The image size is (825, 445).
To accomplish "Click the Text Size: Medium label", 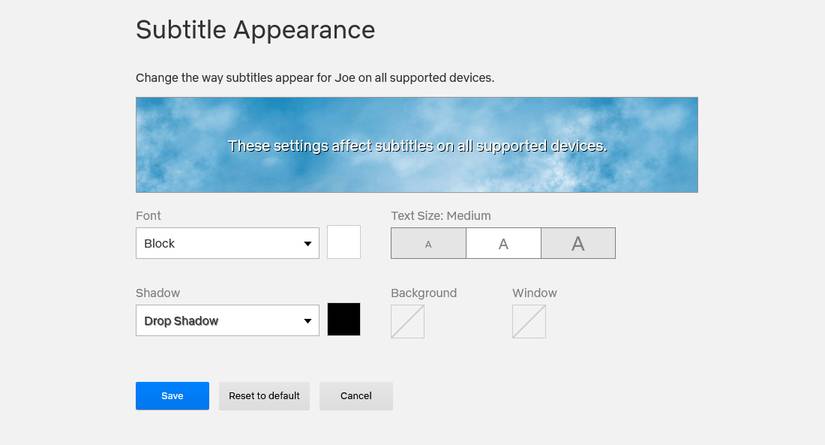I will point(441,216).
